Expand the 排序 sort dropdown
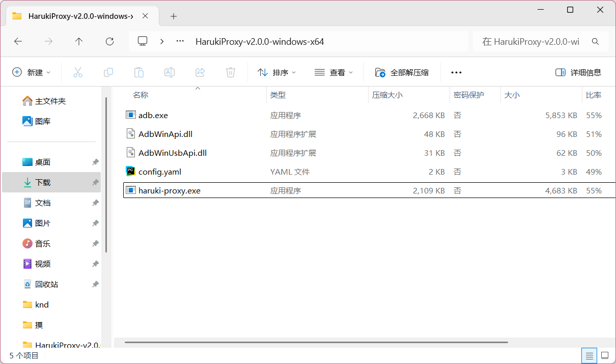 pyautogui.click(x=277, y=72)
